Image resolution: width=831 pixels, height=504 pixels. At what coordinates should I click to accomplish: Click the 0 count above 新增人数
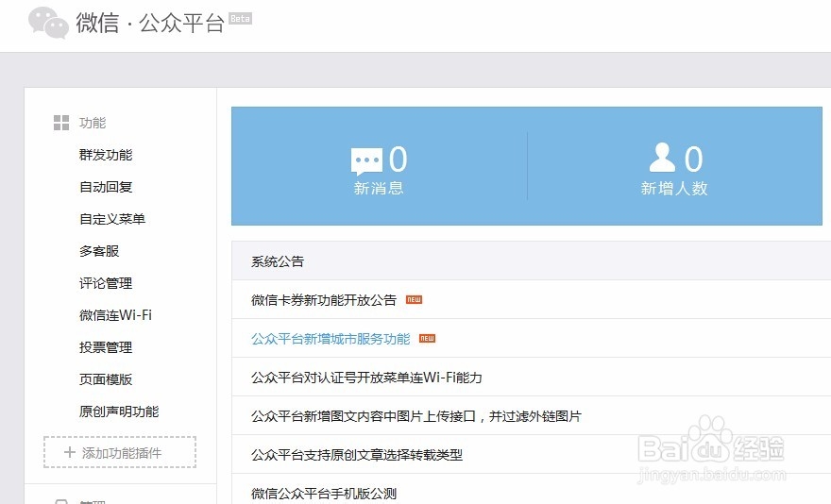[694, 159]
